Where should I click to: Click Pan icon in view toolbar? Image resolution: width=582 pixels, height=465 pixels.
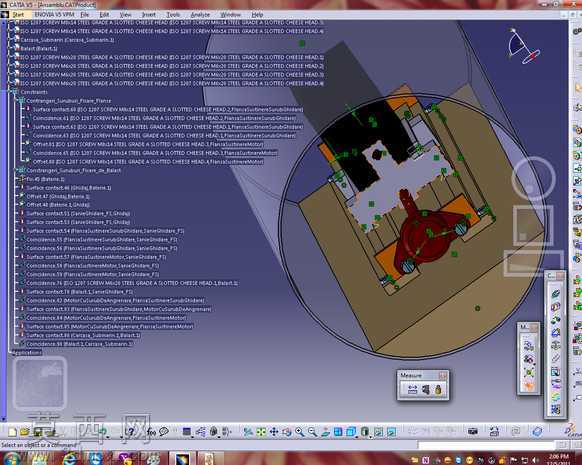click(x=274, y=432)
